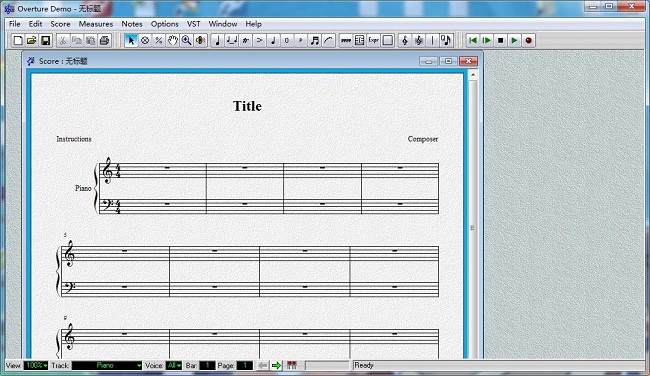Click the Composer text on the score

423,139
